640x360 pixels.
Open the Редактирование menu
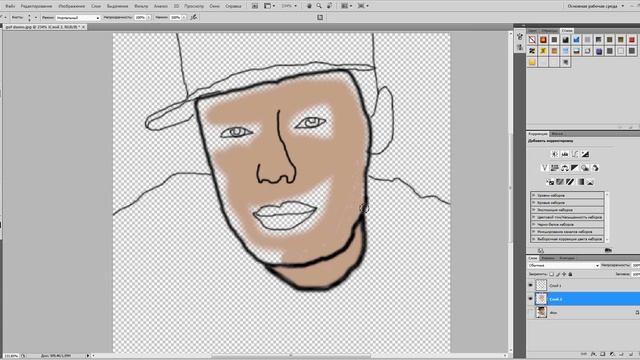pyautogui.click(x=36, y=6)
